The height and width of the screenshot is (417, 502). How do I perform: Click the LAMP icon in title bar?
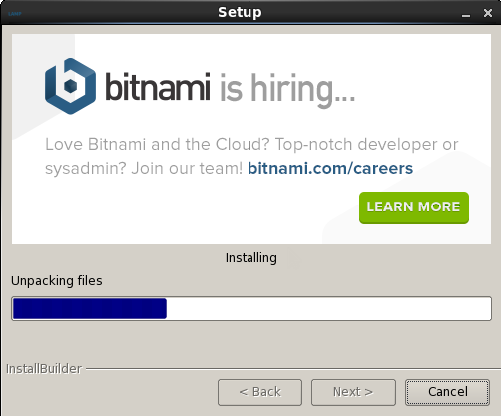(15, 14)
